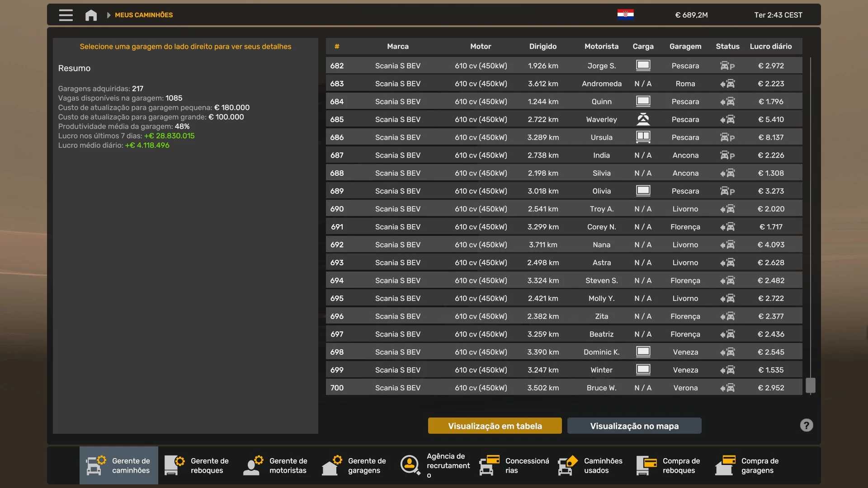Go to home screen via house icon
Screen dimensions: 868x488
(91, 15)
